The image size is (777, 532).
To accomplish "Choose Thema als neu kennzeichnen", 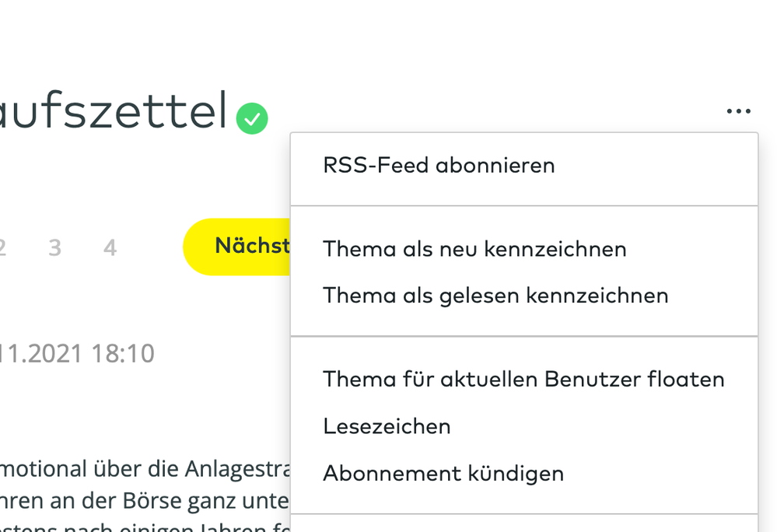I will coord(474,249).
